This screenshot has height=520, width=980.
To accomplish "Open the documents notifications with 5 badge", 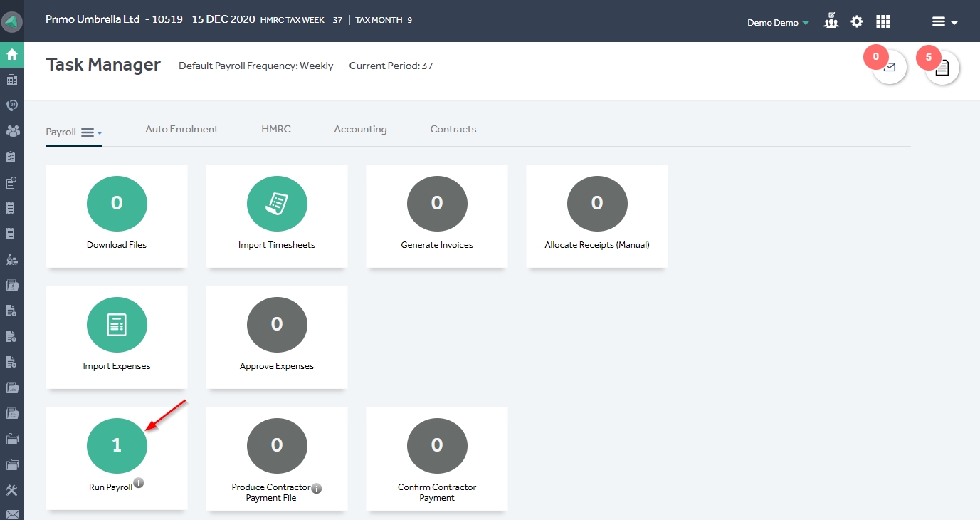I will pyautogui.click(x=942, y=68).
